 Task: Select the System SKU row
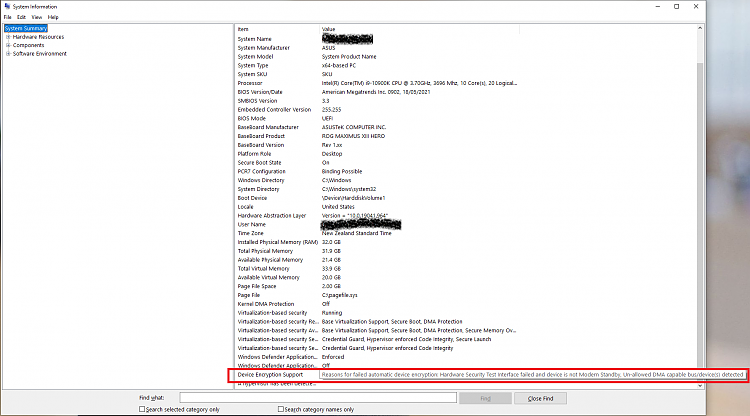coord(377,74)
